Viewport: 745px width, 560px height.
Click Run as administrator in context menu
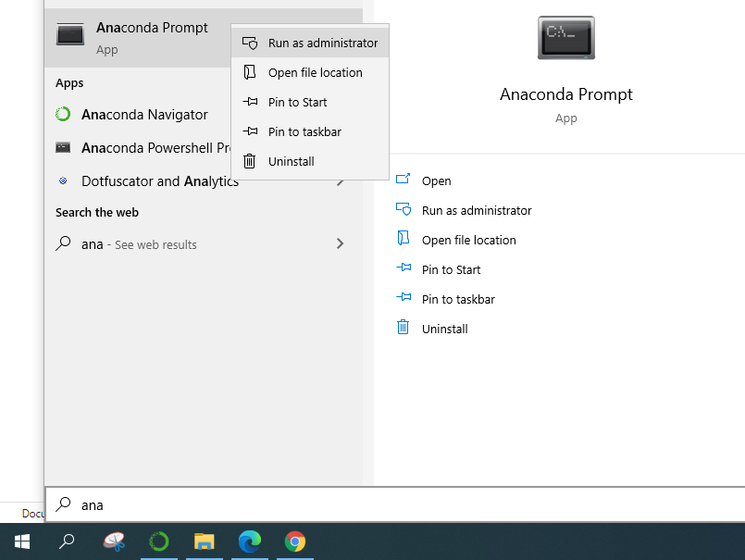point(321,43)
